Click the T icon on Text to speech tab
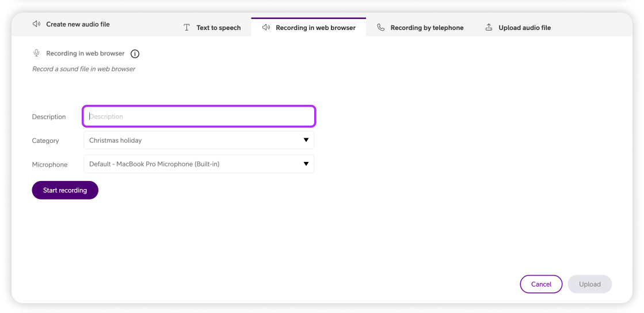644x313 pixels. (186, 28)
